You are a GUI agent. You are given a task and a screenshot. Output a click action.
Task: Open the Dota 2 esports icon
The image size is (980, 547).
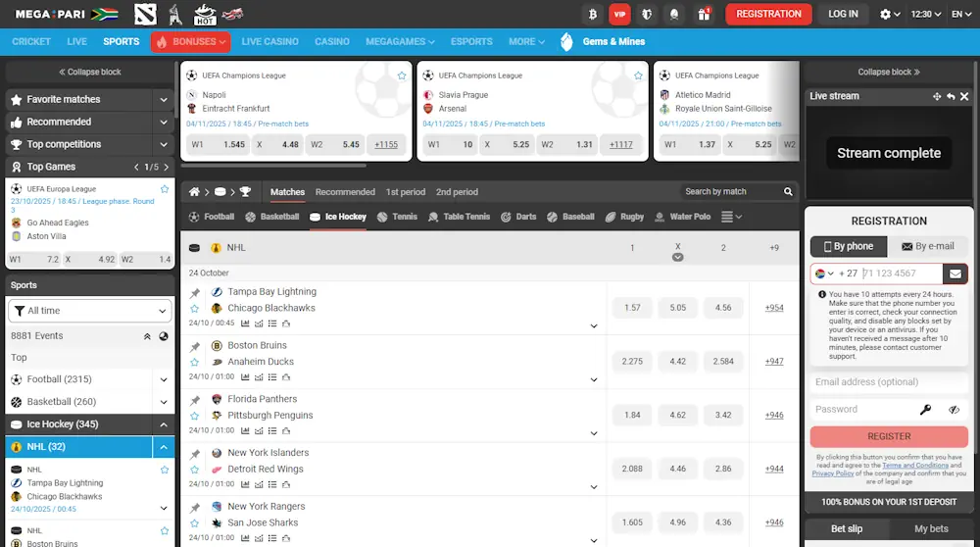(145, 14)
